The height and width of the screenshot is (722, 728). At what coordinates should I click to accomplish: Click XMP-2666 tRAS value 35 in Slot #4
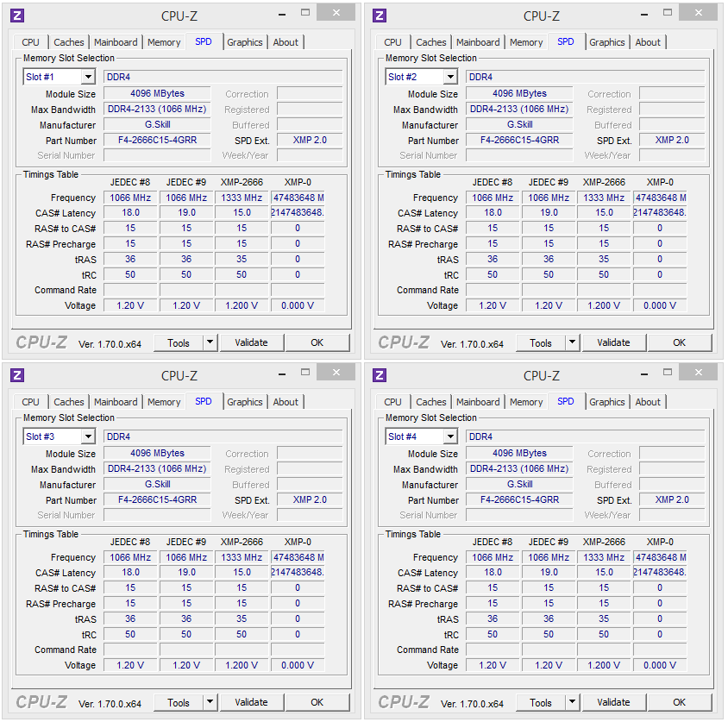coord(604,619)
